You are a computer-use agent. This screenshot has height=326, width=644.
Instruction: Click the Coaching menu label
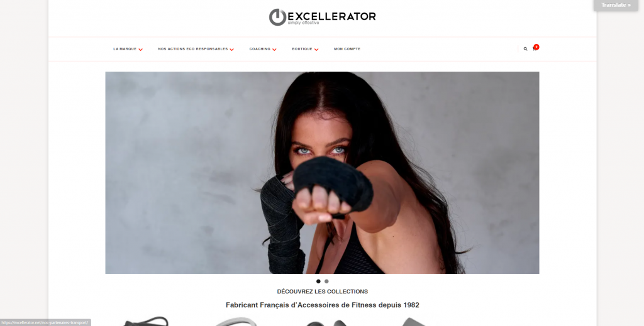[260, 49]
